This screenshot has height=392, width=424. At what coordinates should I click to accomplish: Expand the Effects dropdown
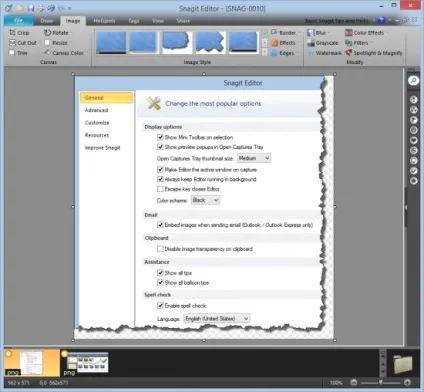tap(285, 43)
